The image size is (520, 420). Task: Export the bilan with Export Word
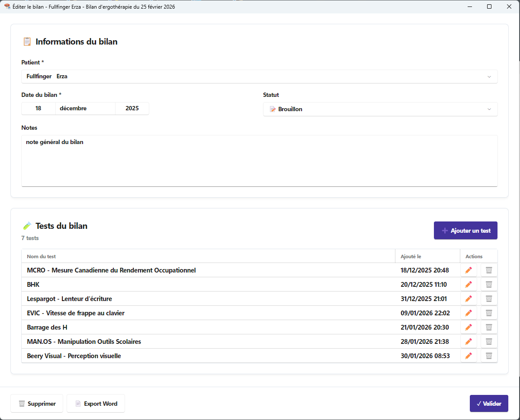[96, 404]
